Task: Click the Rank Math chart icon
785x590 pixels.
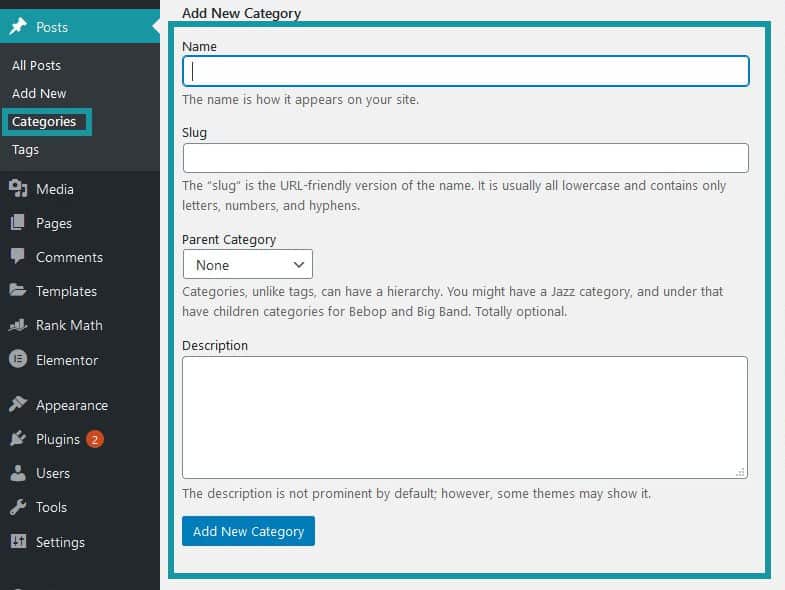Action: pyautogui.click(x=17, y=325)
